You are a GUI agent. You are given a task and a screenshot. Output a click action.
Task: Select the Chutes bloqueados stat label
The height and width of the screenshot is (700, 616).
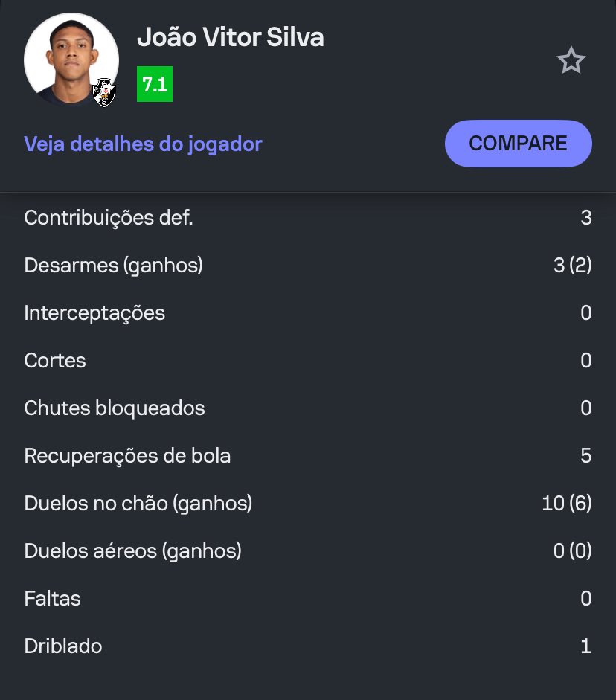click(x=115, y=408)
